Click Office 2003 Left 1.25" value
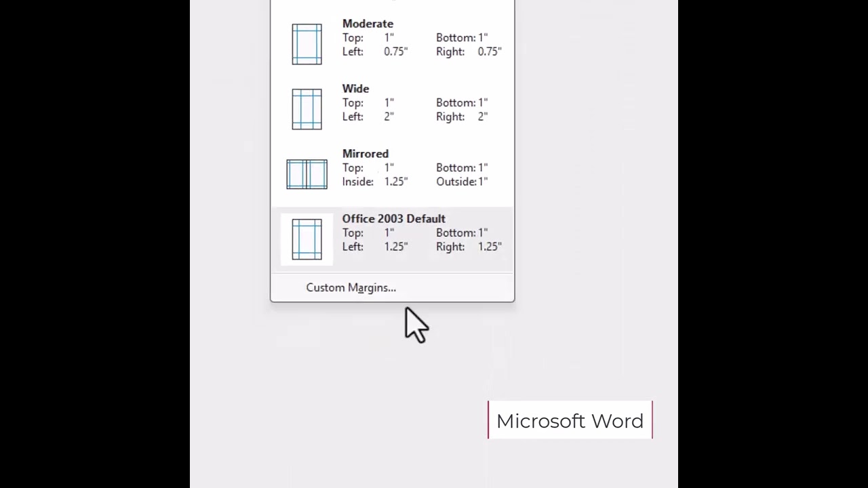This screenshot has width=868, height=488. pyautogui.click(x=396, y=247)
